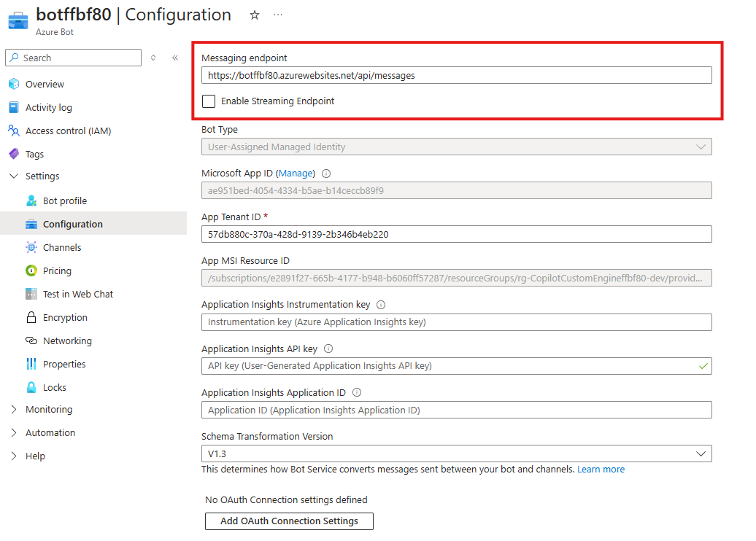The image size is (756, 541).
Task: Enable Streaming Endpoint checkbox
Action: [x=209, y=101]
